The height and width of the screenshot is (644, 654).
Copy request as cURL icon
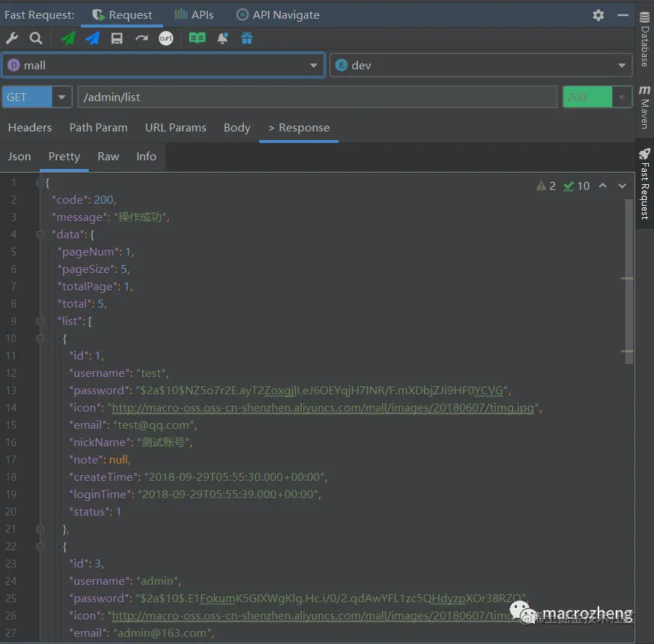166,38
